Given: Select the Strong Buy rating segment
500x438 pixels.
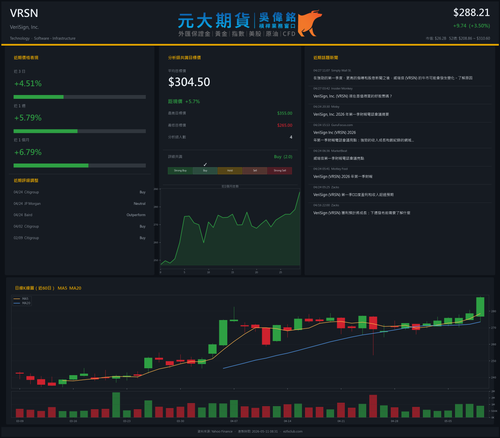Looking at the screenshot, I should point(180,171).
